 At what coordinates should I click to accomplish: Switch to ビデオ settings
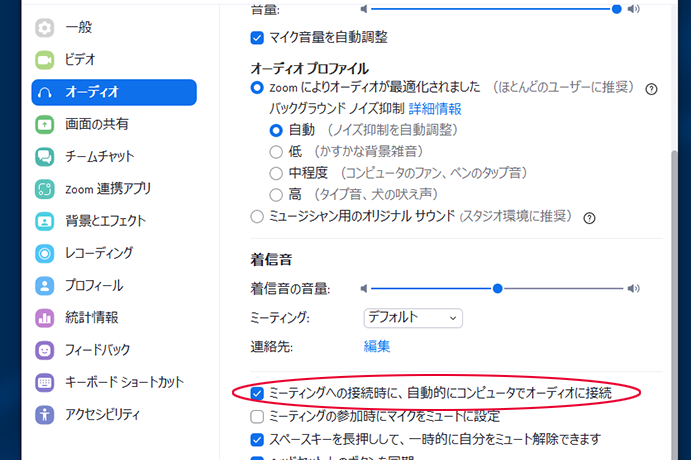pos(114,60)
